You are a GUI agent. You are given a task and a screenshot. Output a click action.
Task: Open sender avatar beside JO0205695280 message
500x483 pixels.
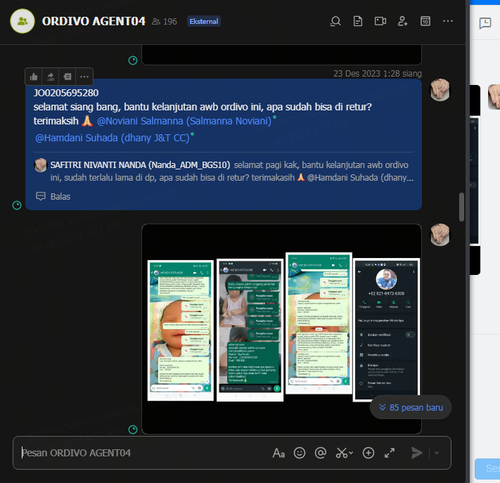click(440, 90)
